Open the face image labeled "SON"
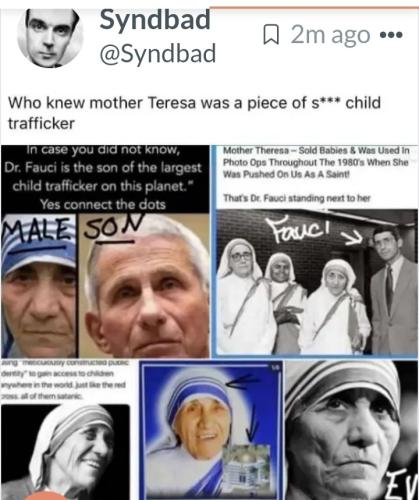The width and height of the screenshot is (419, 500). [144, 285]
